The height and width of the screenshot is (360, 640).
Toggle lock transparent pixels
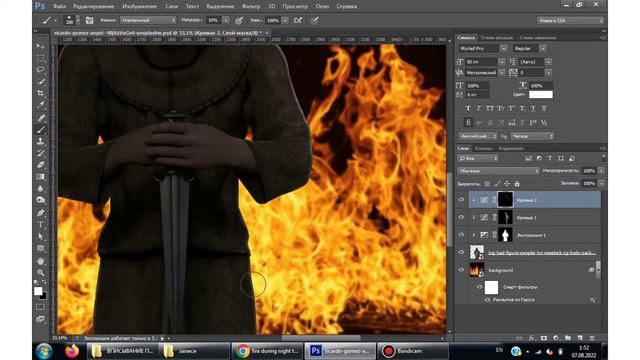[x=487, y=184]
